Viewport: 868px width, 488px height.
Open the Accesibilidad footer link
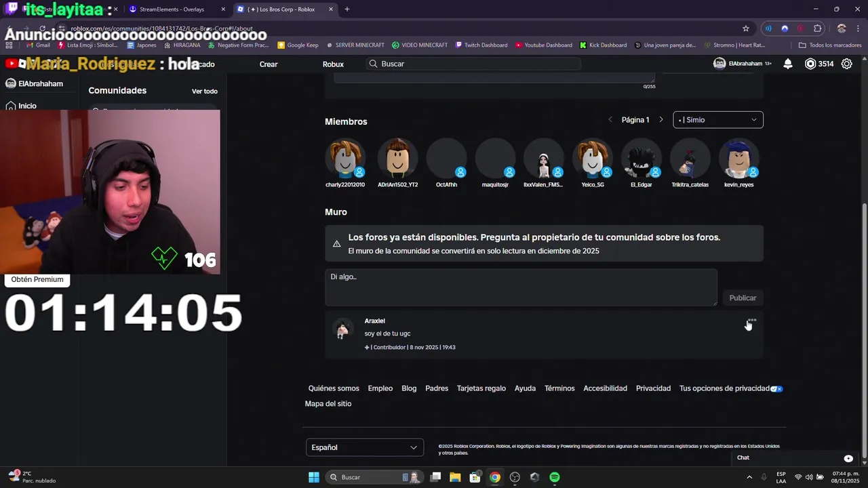pos(605,388)
